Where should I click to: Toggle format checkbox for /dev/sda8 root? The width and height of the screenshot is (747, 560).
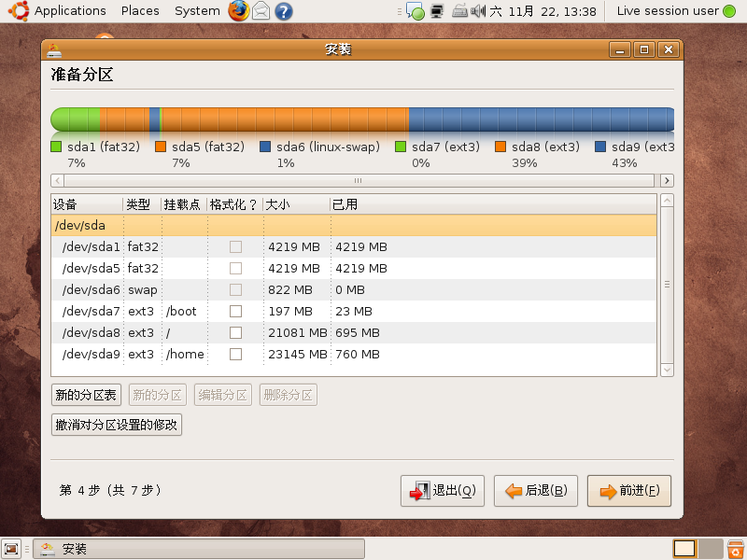(x=235, y=332)
